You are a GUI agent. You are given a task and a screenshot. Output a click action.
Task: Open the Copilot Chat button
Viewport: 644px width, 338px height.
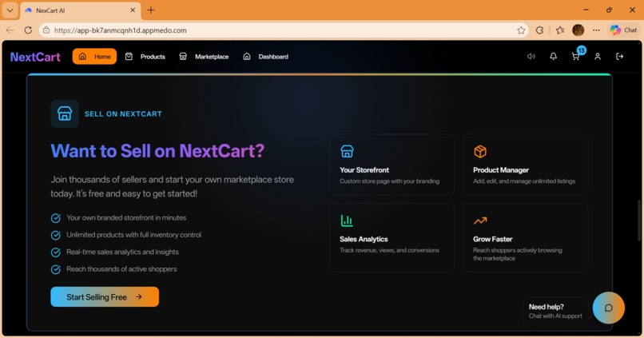[x=623, y=30]
